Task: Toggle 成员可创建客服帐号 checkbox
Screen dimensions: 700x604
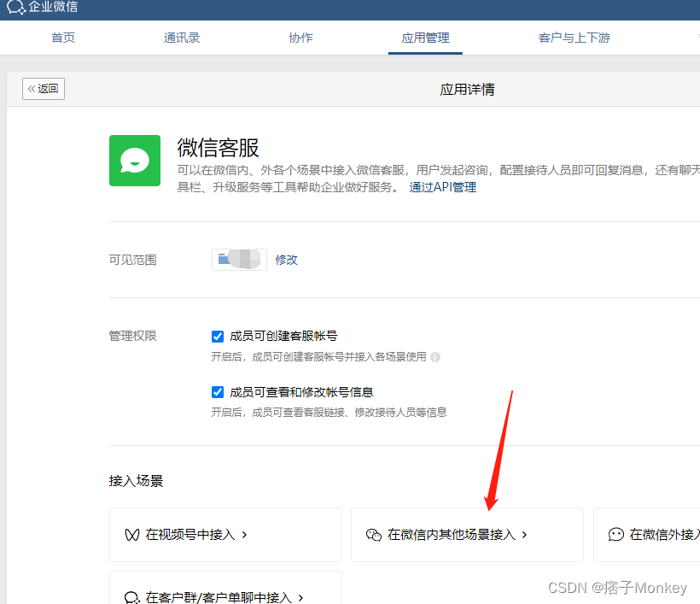Action: (x=218, y=336)
